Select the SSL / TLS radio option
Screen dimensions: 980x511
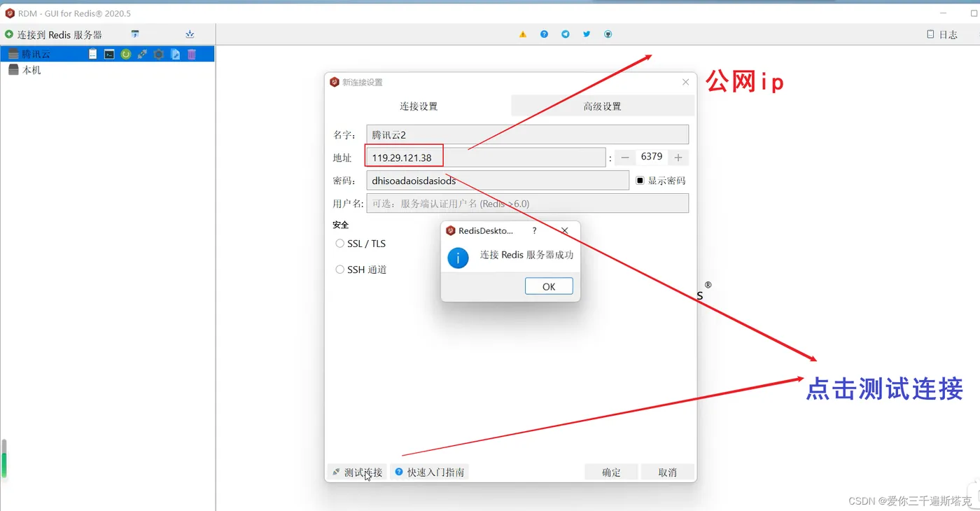tap(340, 244)
